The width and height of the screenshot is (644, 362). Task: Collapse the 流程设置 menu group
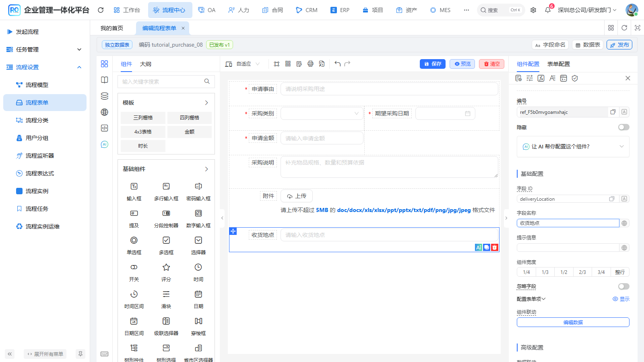point(45,67)
